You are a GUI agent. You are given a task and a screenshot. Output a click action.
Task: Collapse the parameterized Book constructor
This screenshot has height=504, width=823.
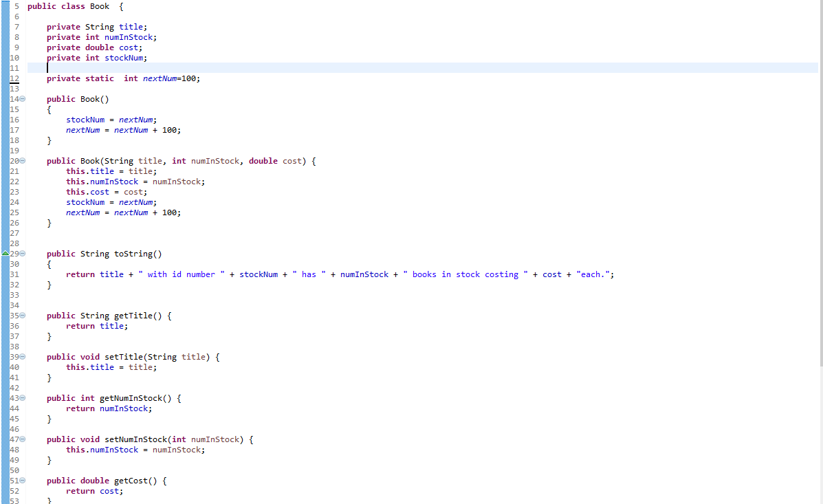22,160
